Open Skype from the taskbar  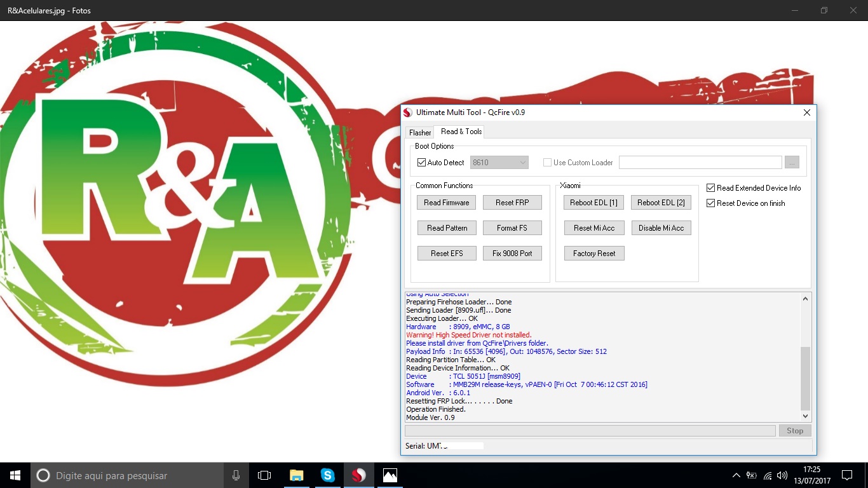click(x=327, y=475)
